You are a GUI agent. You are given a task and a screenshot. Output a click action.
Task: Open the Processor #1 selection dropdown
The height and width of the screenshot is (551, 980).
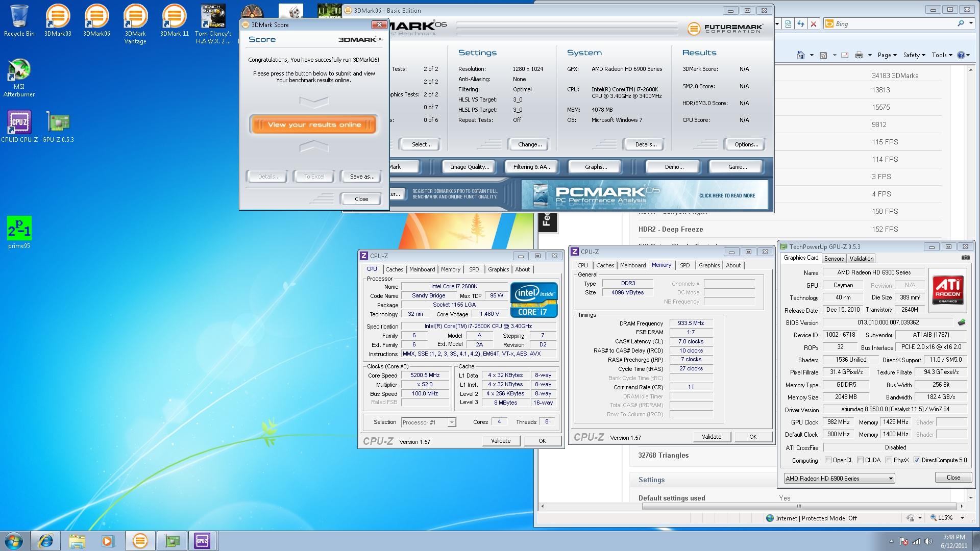428,422
